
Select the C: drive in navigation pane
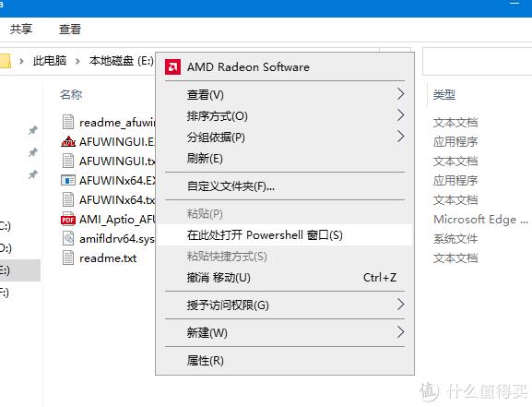pyautogui.click(x=20, y=226)
